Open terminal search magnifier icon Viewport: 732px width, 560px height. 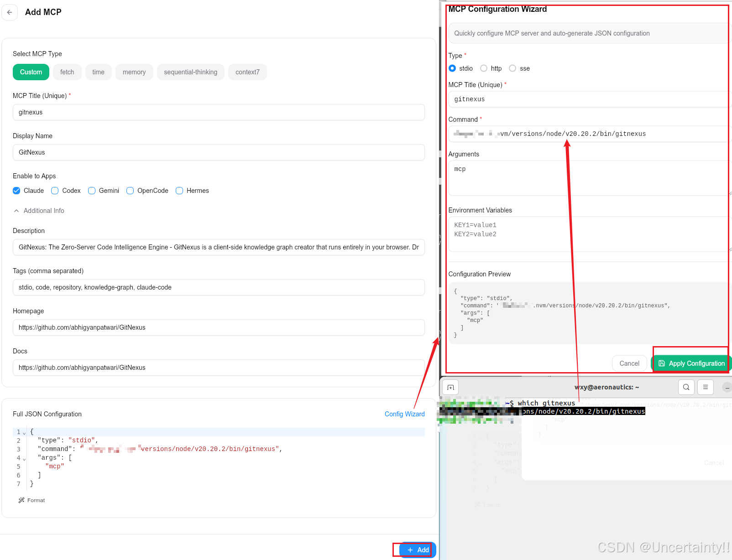[686, 387]
